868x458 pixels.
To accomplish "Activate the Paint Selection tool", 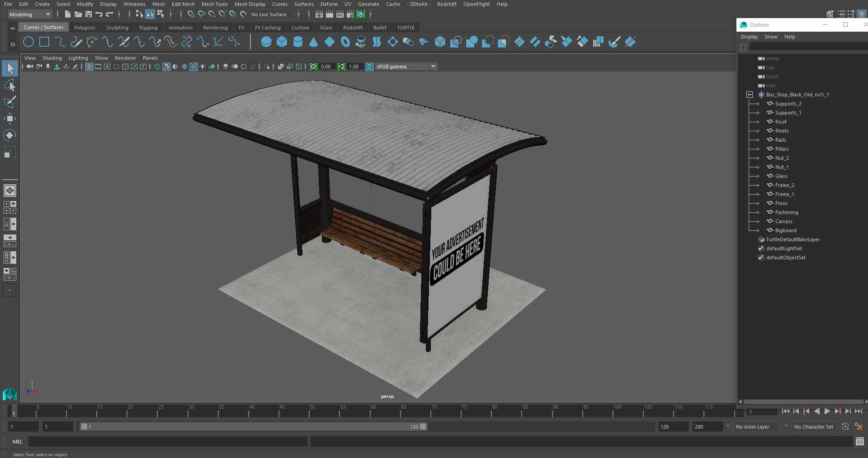I will click(x=10, y=102).
